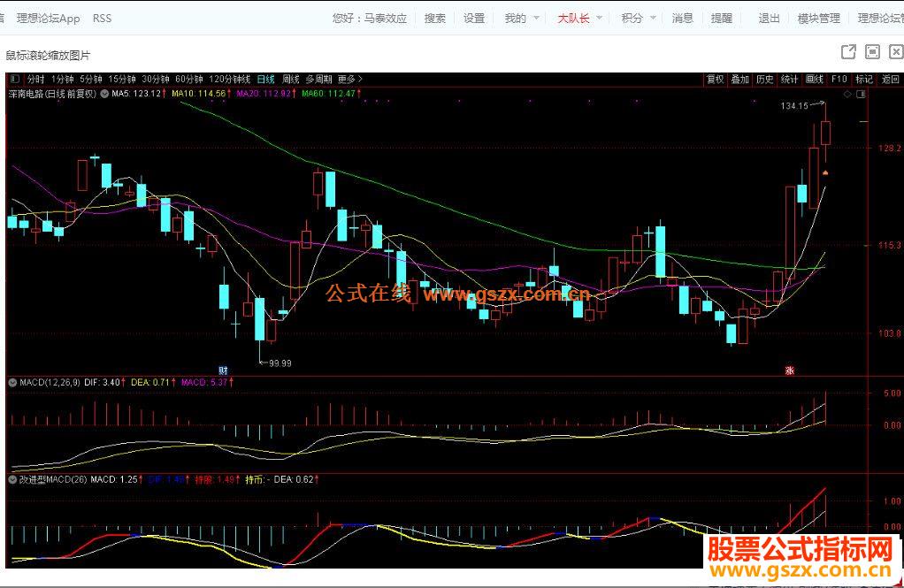Open the RSS feed link
Screen dimensions: 904x588
pyautogui.click(x=102, y=19)
